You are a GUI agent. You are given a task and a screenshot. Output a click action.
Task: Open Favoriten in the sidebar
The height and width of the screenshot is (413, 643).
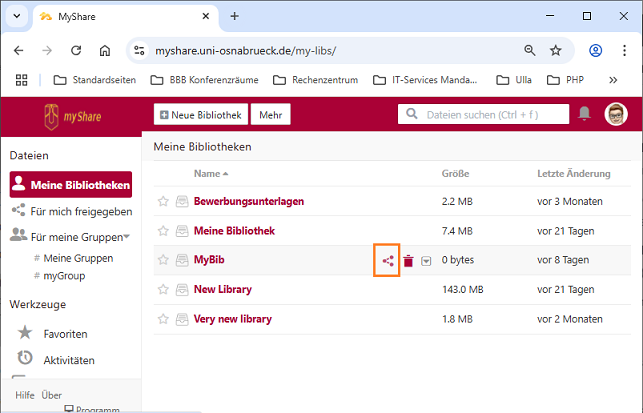pyautogui.click(x=65, y=333)
